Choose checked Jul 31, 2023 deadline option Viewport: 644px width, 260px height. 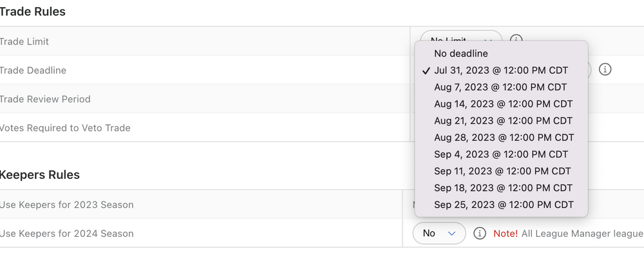[501, 70]
